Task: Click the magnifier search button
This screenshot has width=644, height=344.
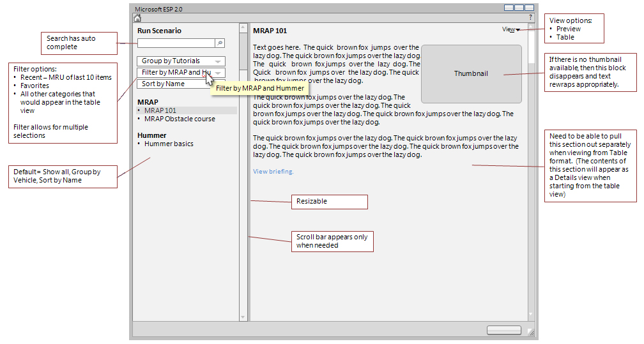Action: click(220, 43)
